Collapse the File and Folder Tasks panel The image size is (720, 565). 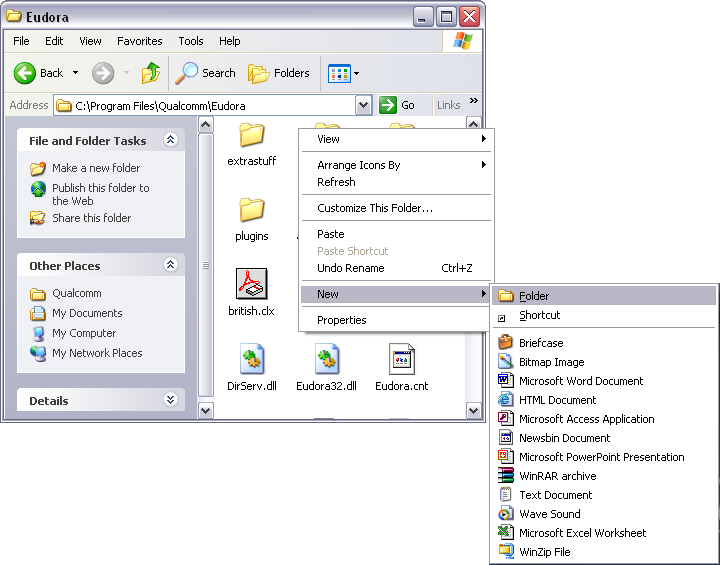click(170, 141)
